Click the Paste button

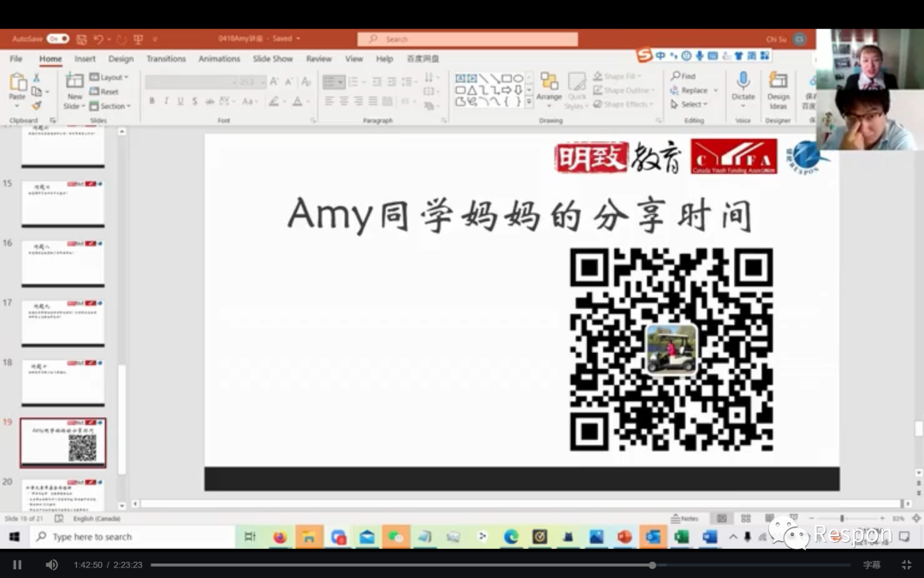click(17, 90)
